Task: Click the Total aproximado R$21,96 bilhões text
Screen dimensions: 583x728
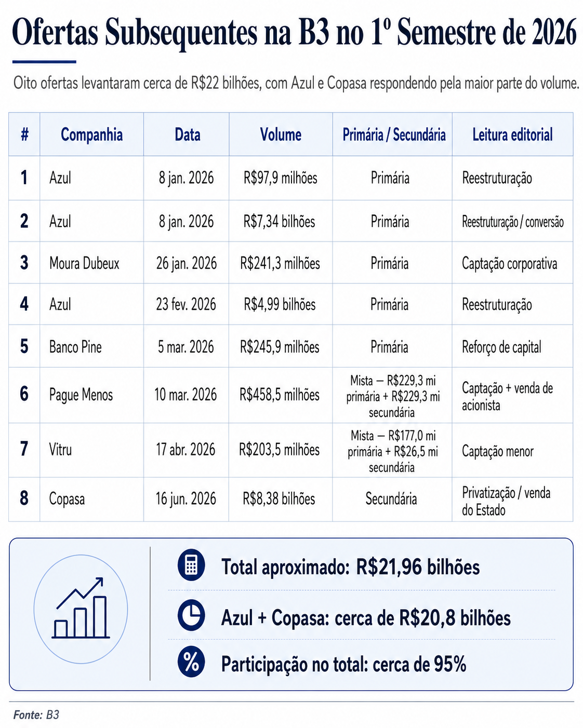Action: point(351,567)
